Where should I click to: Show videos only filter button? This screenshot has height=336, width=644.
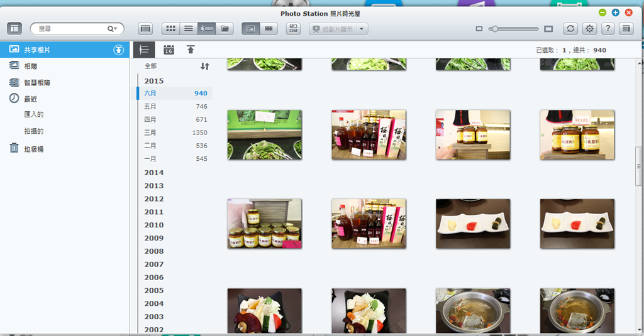point(269,29)
